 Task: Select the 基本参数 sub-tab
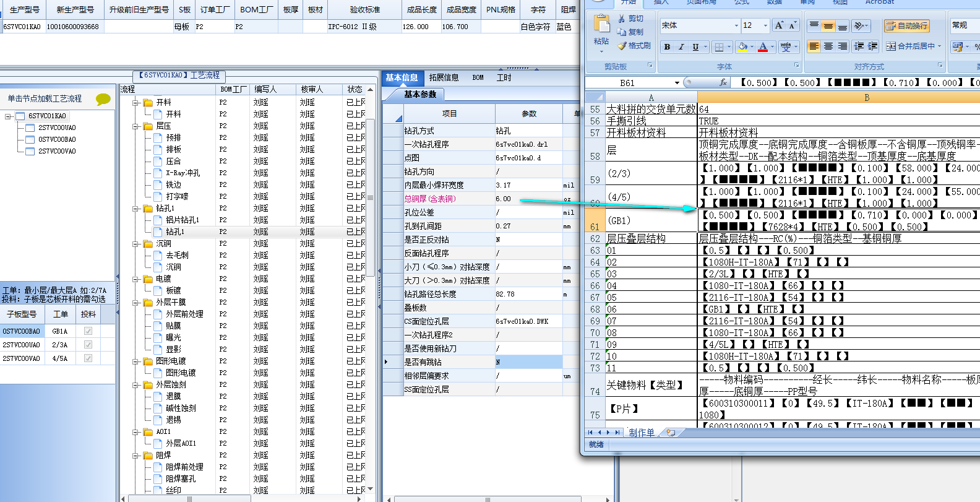pos(420,94)
